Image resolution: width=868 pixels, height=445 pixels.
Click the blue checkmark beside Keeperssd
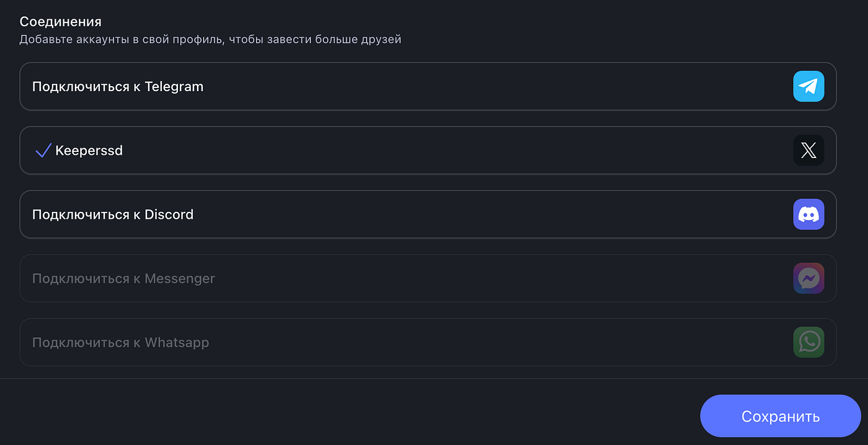pos(43,151)
